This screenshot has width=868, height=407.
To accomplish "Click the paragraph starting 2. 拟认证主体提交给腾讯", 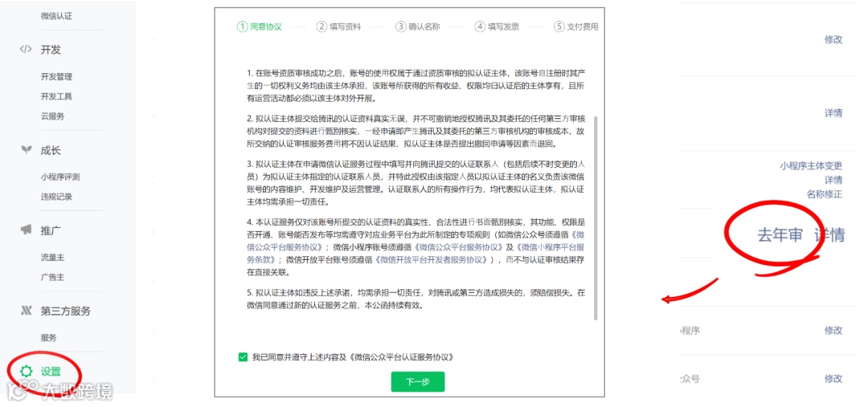I will tap(416, 131).
